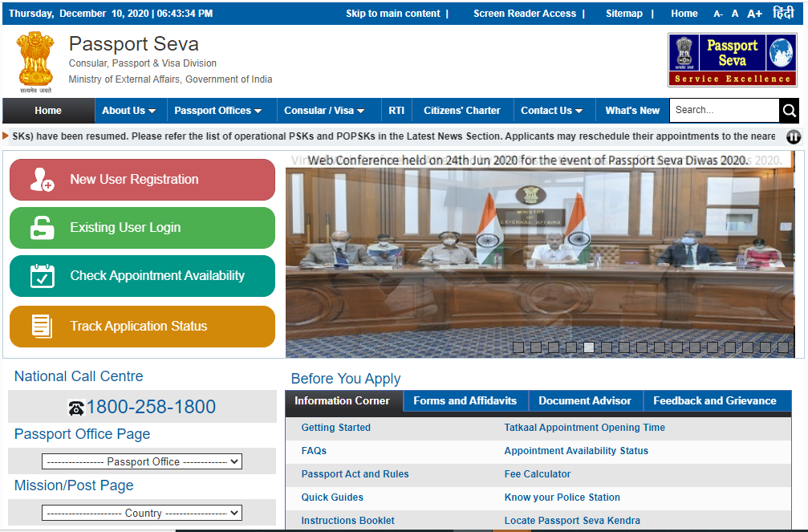
Task: Click the scrolling news ticker text
Action: (x=394, y=136)
